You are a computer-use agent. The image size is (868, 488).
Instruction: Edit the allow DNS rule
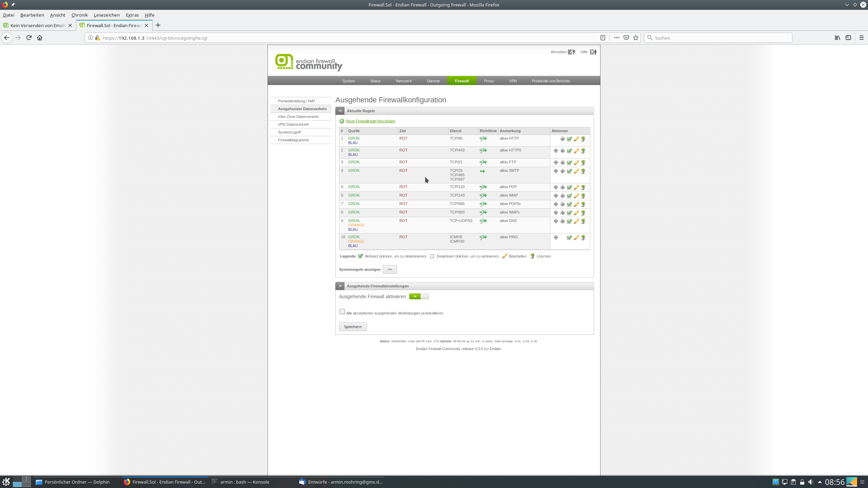(x=576, y=221)
